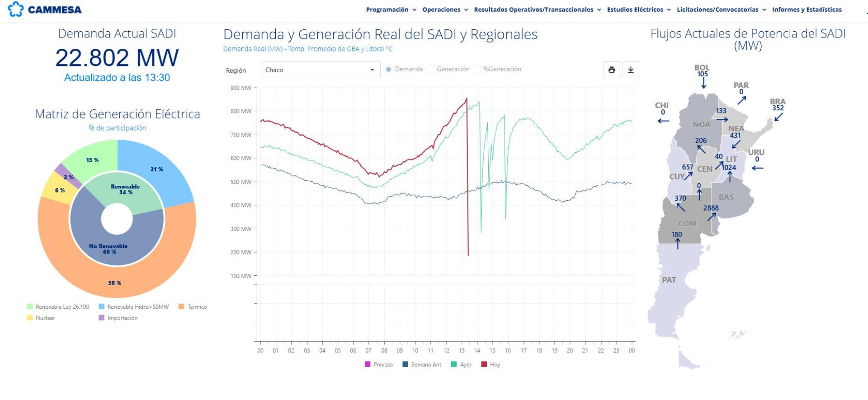The width and height of the screenshot is (868, 400).
Task: Toggle the Hoy series legend swatch
Action: tap(484, 364)
